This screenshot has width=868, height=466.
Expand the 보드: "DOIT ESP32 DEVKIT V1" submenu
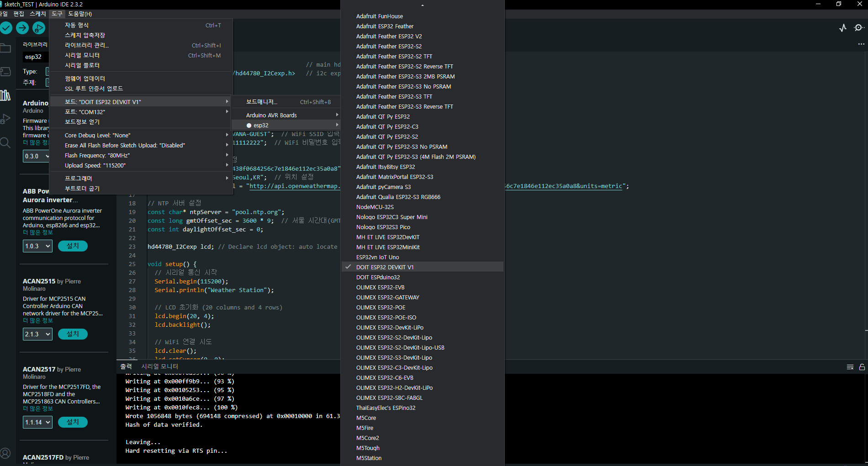pos(141,102)
